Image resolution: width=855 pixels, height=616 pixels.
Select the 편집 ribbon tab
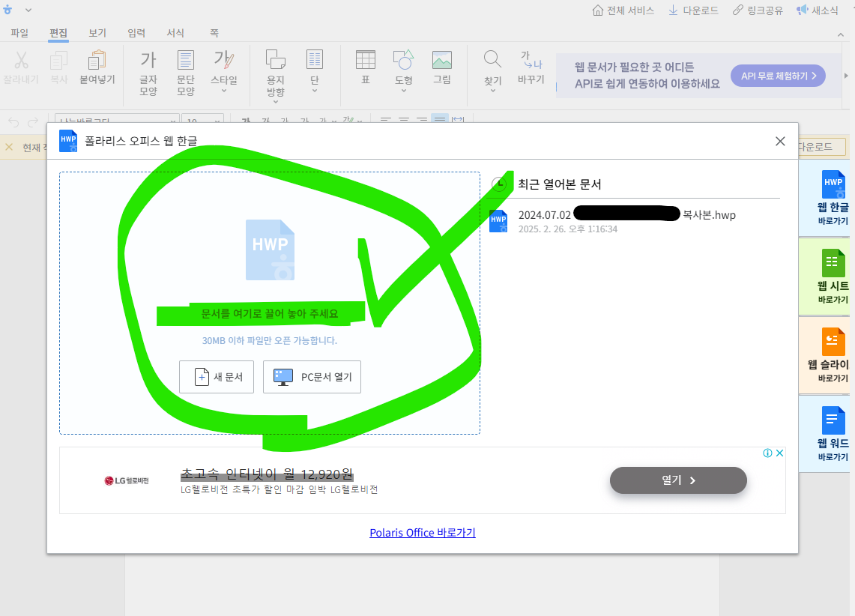pos(58,33)
